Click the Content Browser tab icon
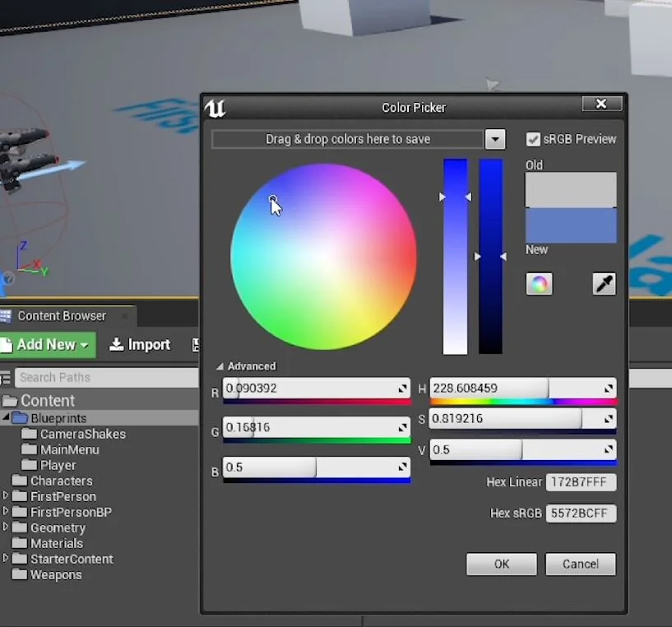 (x=8, y=315)
